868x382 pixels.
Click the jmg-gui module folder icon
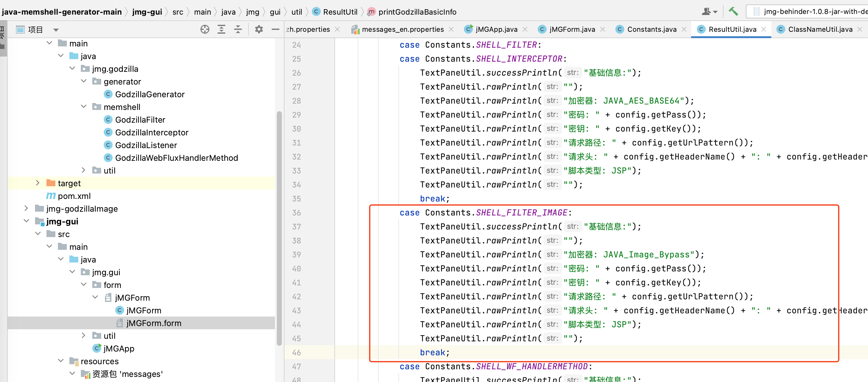point(40,222)
